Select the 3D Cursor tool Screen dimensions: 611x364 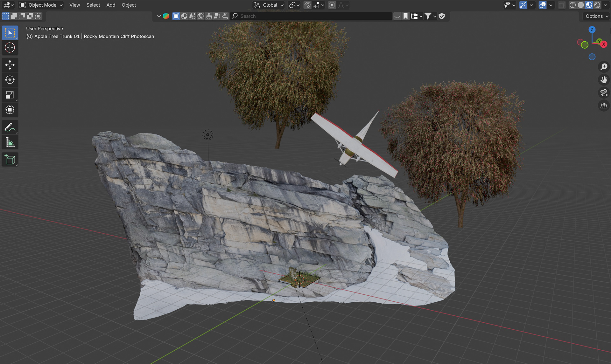pyautogui.click(x=10, y=48)
